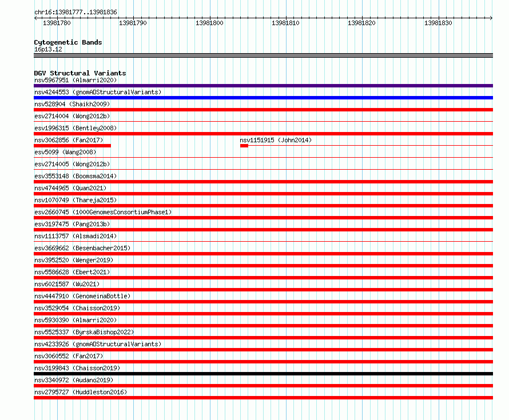Select the black nsv3199843 variant bar
Screen dimensions: 509x420
pos(263,374)
